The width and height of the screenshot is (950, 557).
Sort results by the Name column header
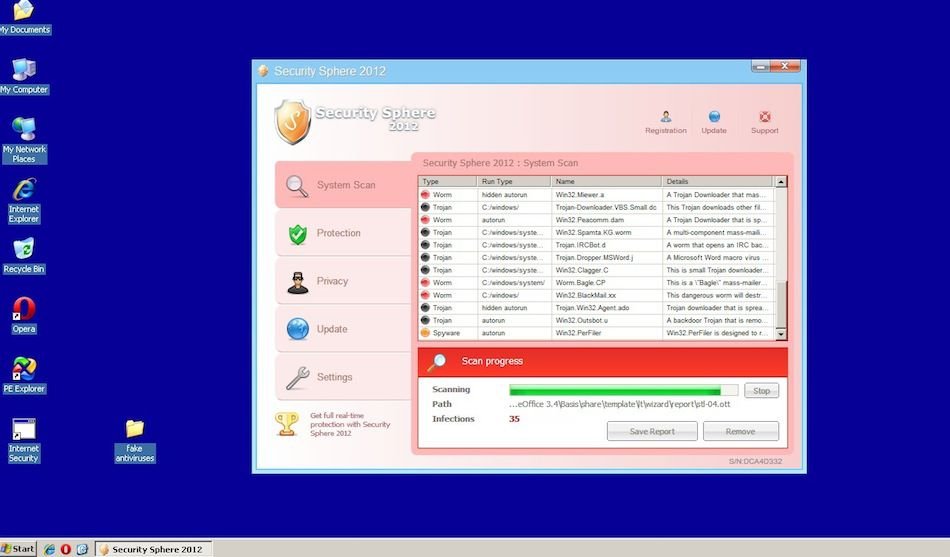click(607, 182)
